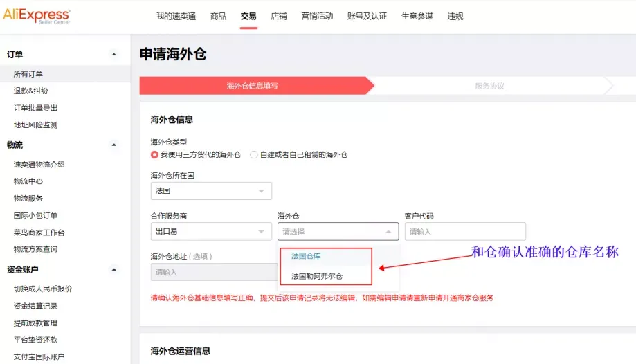Open 切换成人民币报价 page

[43, 289]
